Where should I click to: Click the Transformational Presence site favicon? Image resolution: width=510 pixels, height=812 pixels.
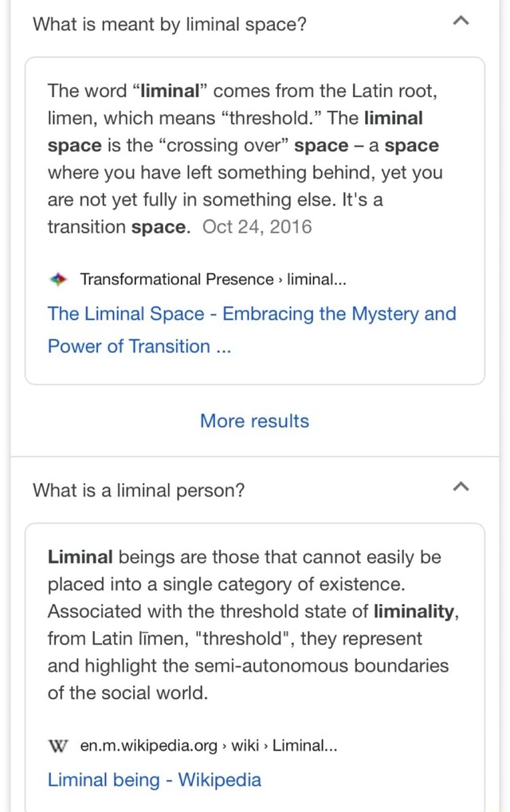(x=58, y=279)
